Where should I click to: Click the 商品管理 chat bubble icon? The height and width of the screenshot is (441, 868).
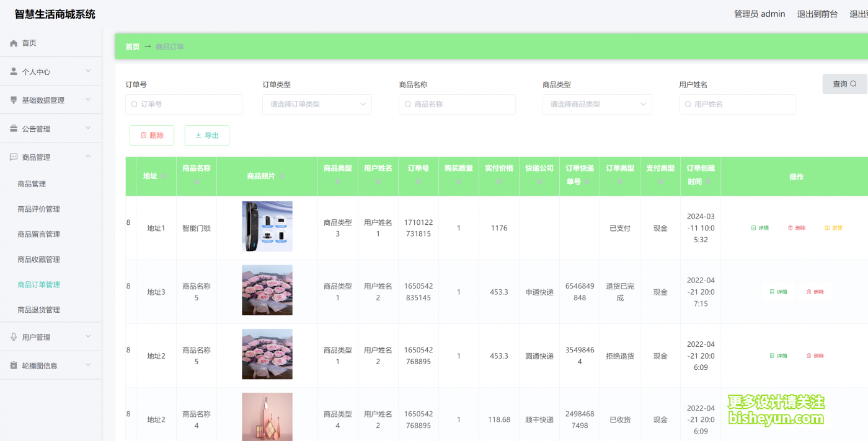pos(13,157)
